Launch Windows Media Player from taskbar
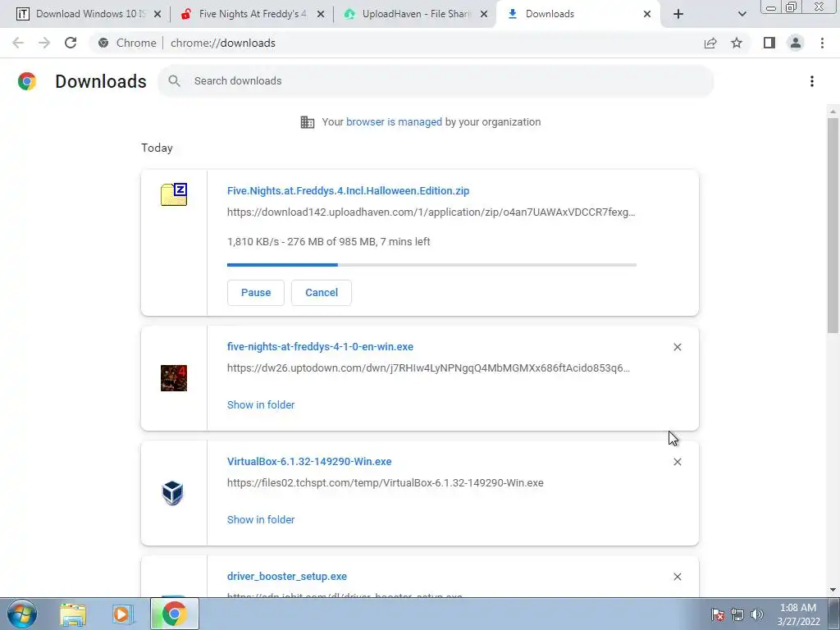840x630 pixels. pyautogui.click(x=122, y=614)
